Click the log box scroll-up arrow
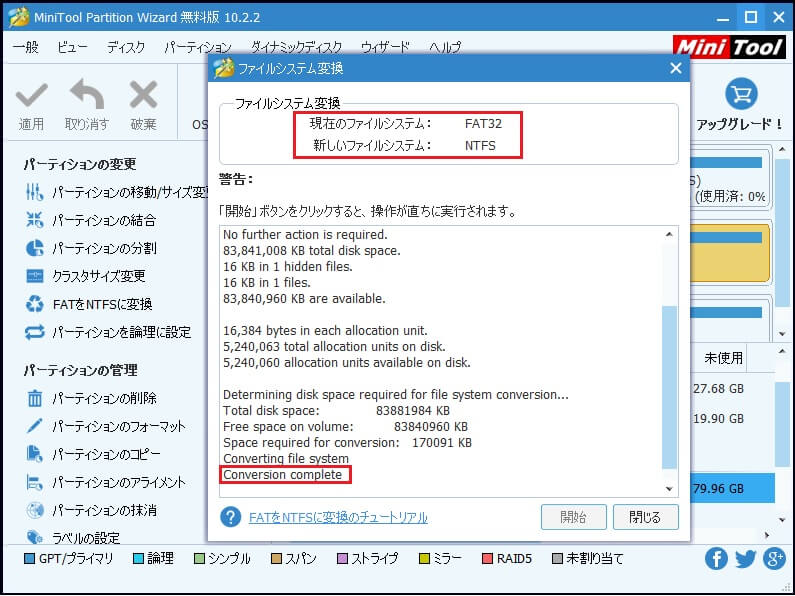Image resolution: width=795 pixels, height=596 pixels. coord(669,234)
